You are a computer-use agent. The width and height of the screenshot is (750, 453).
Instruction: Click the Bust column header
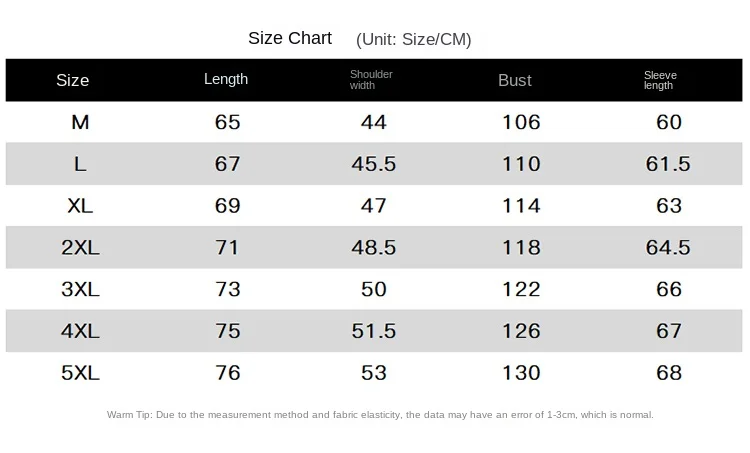point(515,80)
